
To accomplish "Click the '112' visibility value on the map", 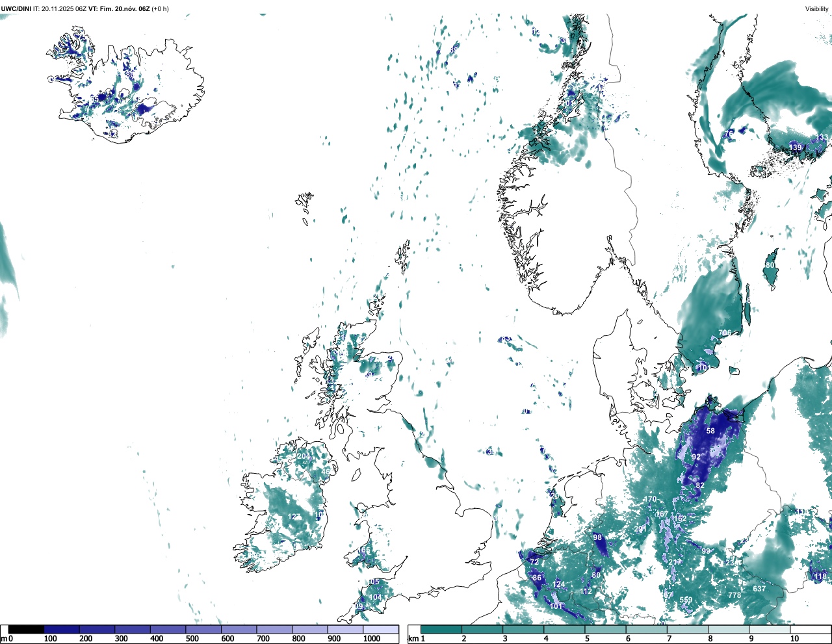I will tap(586, 591).
